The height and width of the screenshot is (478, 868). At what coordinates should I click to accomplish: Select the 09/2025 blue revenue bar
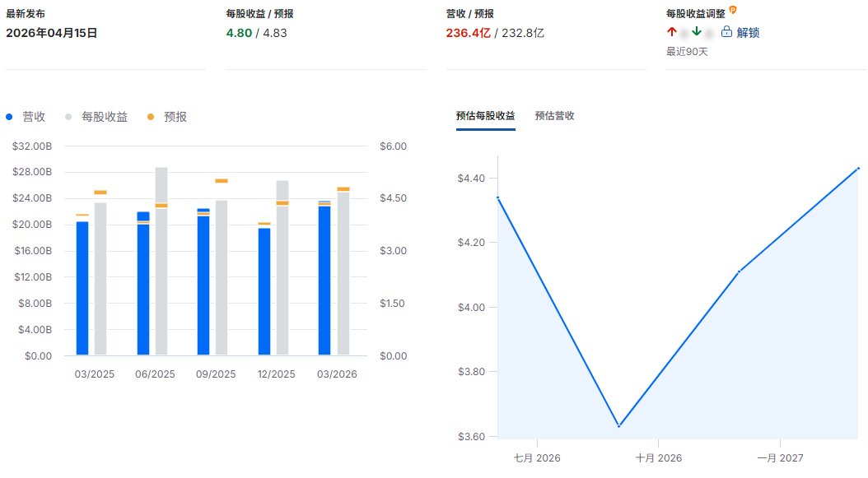[x=203, y=281]
